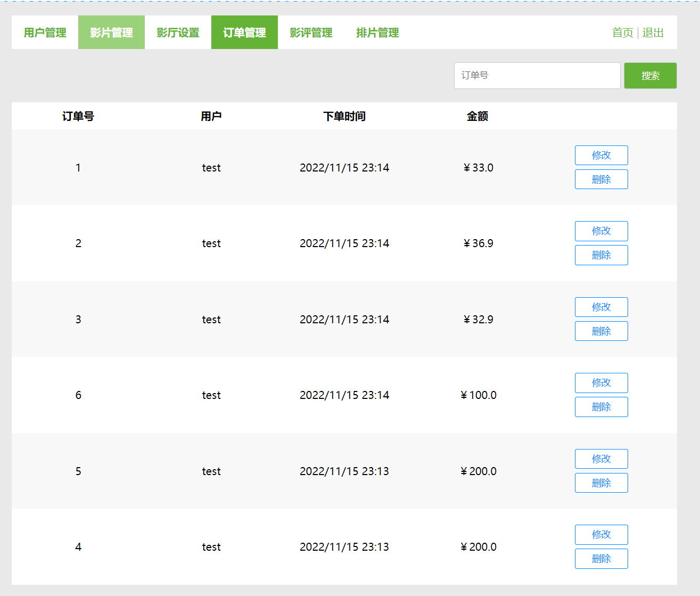Open the 影片管理 tab

click(x=111, y=32)
